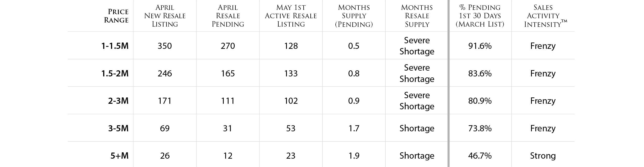
Task: Select the 3-5M price range row label
Action: (118, 128)
